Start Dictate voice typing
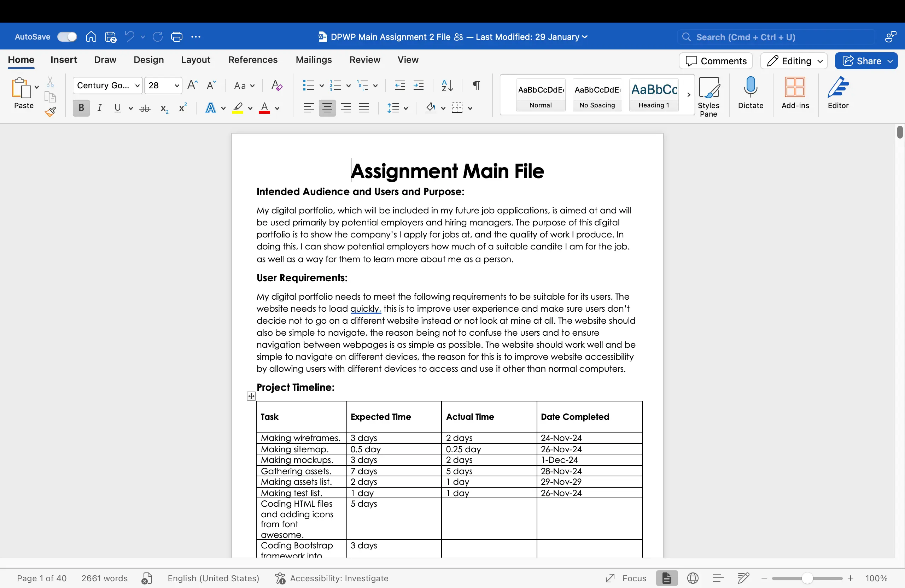 pyautogui.click(x=749, y=95)
